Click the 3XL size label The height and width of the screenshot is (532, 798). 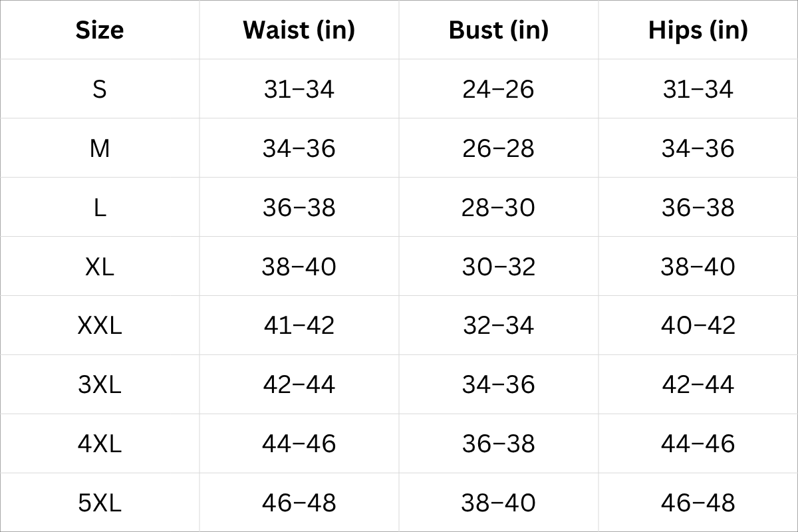(100, 384)
